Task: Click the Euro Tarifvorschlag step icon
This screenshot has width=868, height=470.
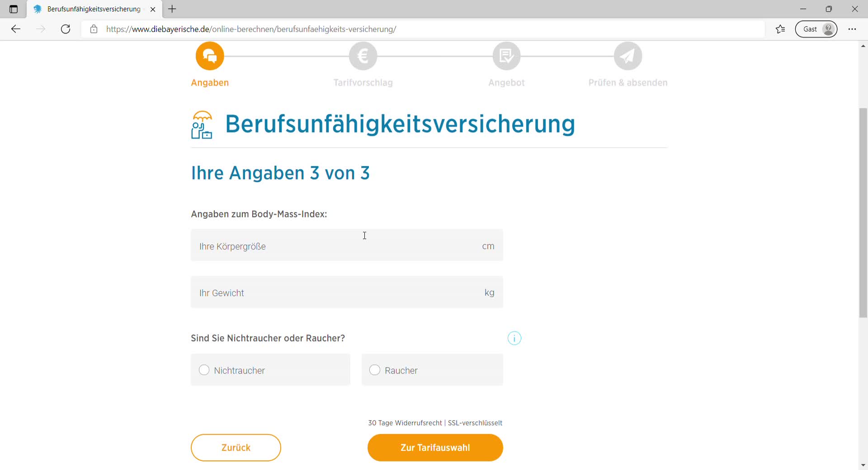Action: pos(363,56)
